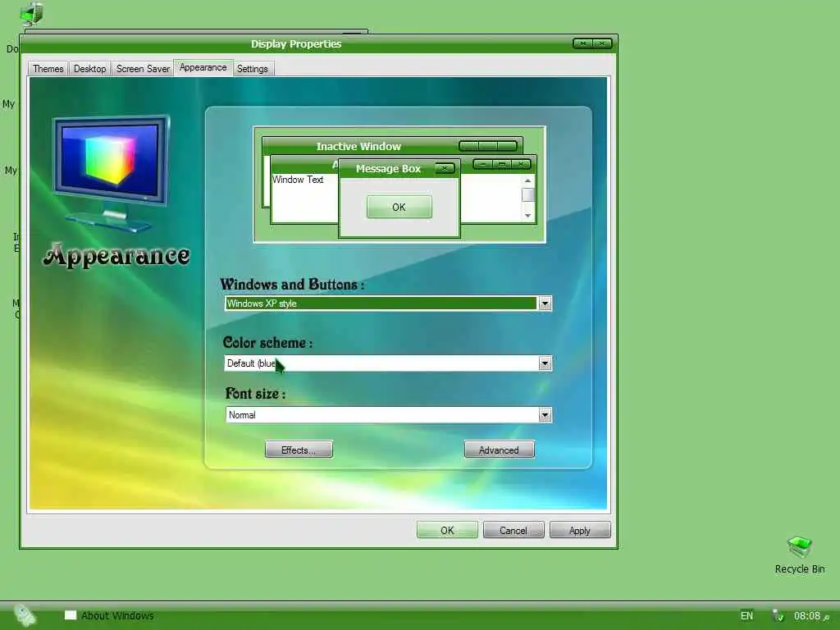This screenshot has height=630, width=840.
Task: Open the Desktop tab
Action: 89,69
